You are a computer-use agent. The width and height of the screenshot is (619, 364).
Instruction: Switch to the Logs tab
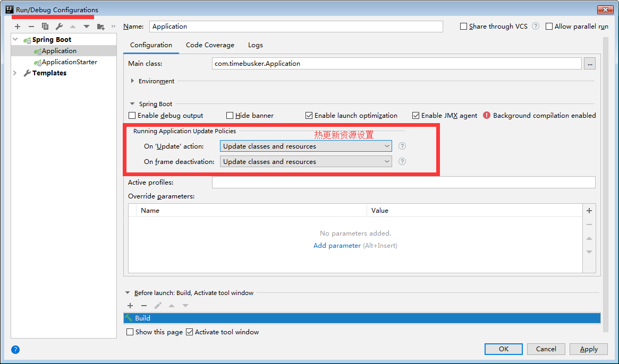tap(255, 45)
